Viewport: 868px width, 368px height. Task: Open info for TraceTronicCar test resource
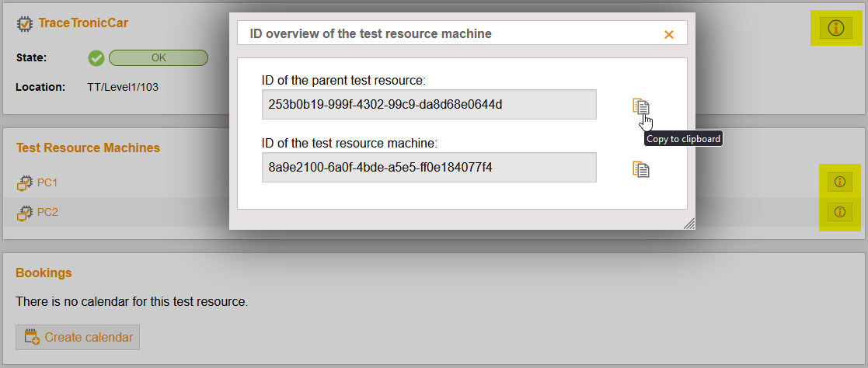tap(836, 28)
